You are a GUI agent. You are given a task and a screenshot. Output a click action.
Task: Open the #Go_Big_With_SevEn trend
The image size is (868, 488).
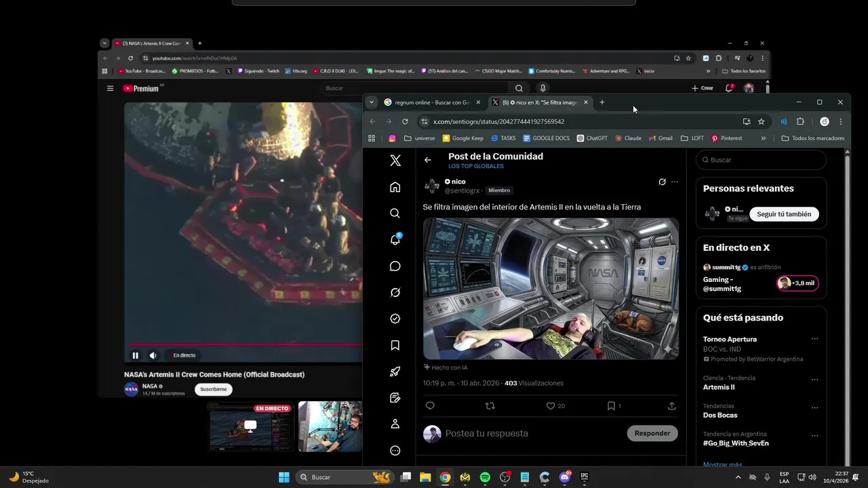click(736, 443)
